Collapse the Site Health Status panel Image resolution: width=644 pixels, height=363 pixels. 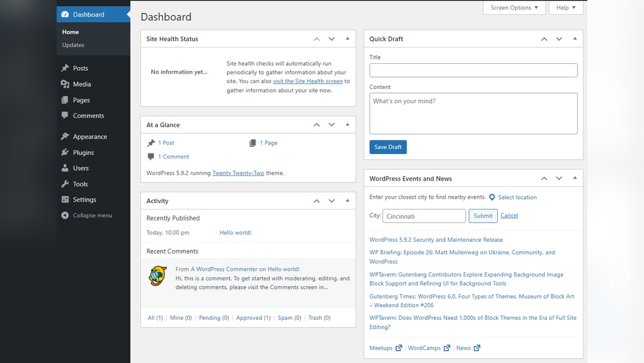[x=348, y=39]
